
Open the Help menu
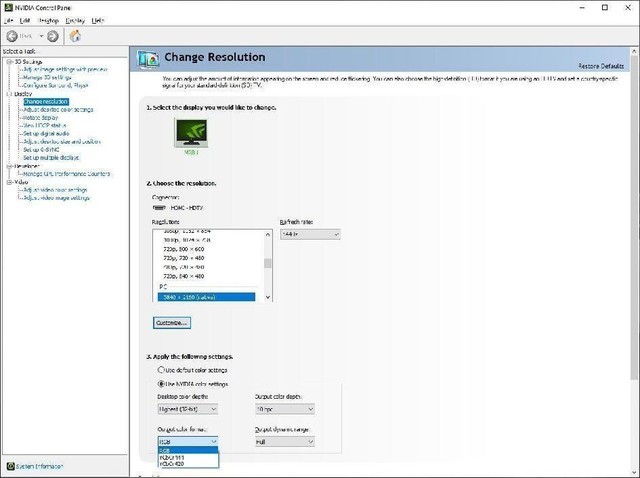click(98, 20)
